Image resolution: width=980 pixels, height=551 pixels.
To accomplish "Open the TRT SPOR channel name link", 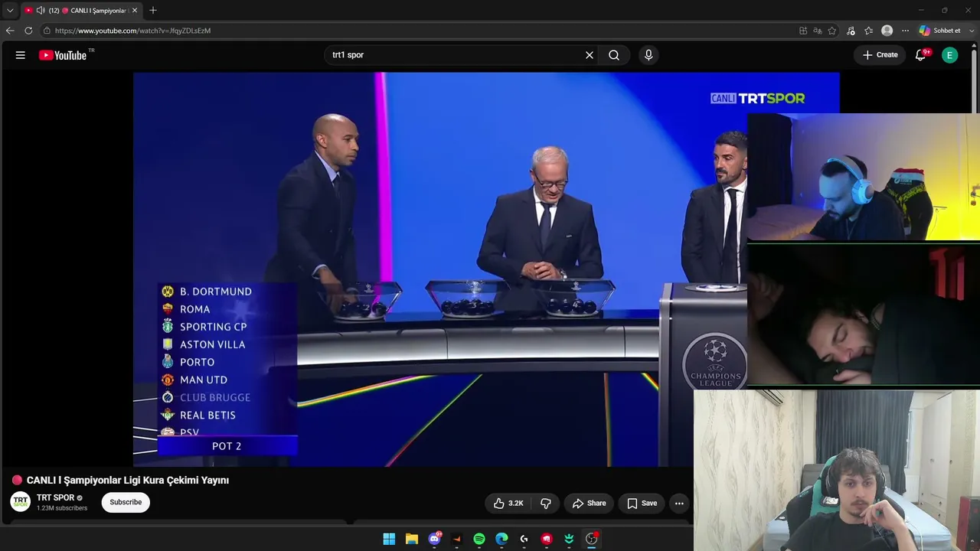I will tap(55, 497).
